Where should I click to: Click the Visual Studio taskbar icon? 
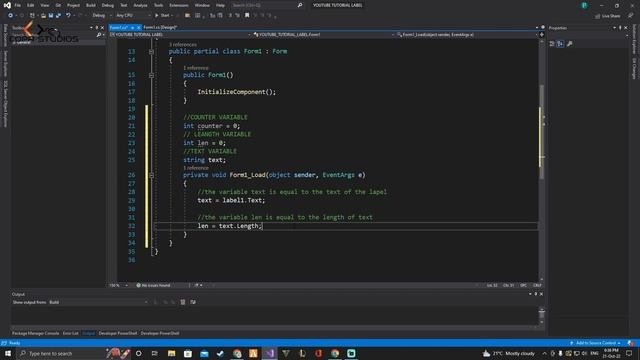coord(269,353)
